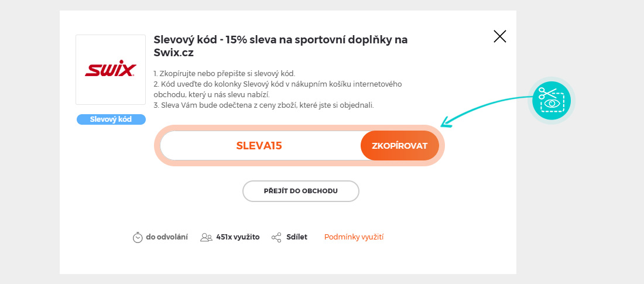The width and height of the screenshot is (644, 284).
Task: Click the 'do odvolání' validity text
Action: (167, 237)
